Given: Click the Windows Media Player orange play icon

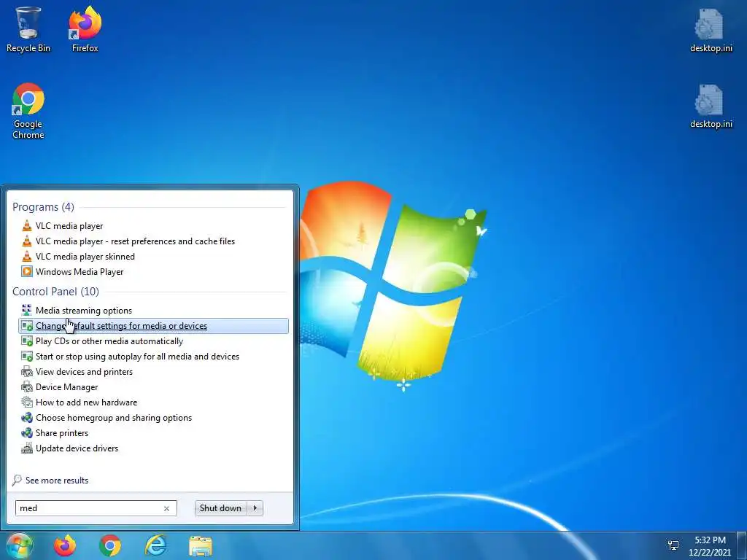Looking at the screenshot, I should [27, 271].
